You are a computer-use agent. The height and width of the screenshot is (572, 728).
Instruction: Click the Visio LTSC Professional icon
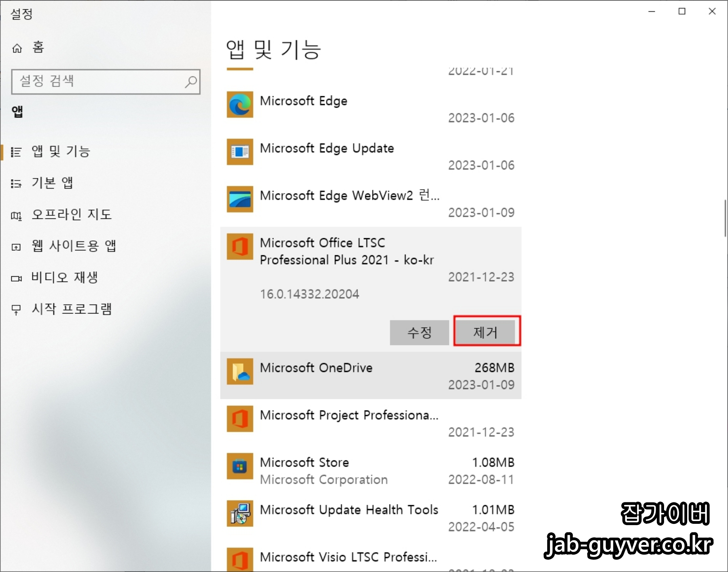(240, 559)
